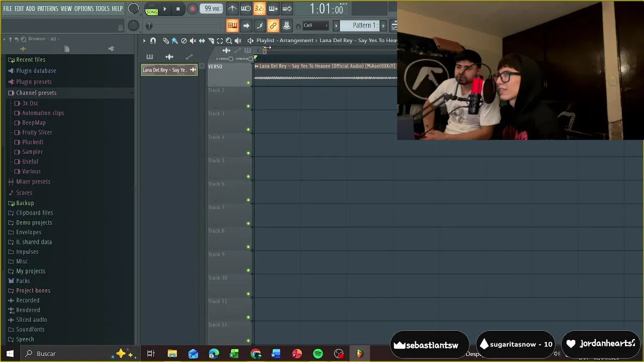Viewport: 644px width, 362px height.
Task: Arm the red Record button
Action: (x=192, y=9)
